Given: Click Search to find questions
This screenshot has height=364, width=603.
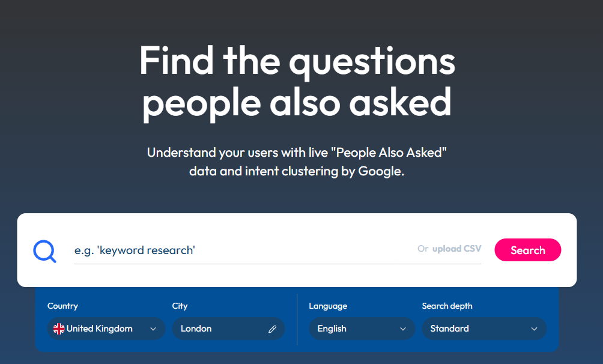Looking at the screenshot, I should (527, 250).
